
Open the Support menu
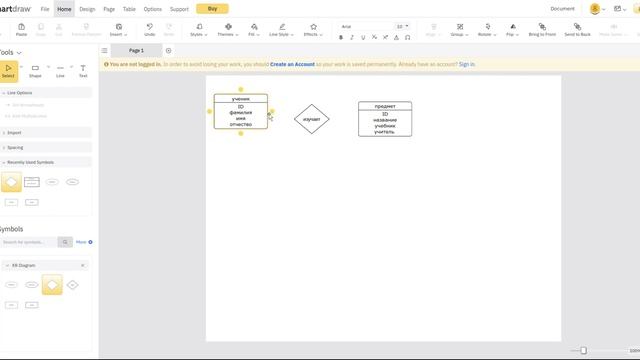(179, 9)
